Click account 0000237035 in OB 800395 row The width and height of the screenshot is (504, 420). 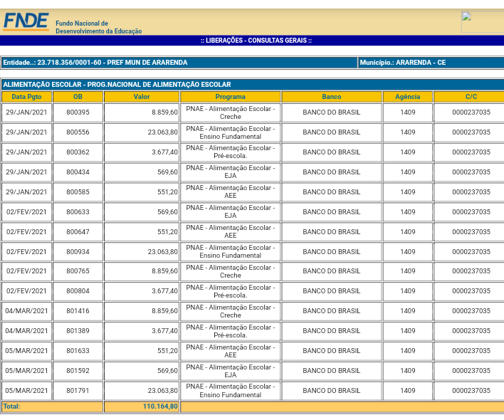[471, 112]
